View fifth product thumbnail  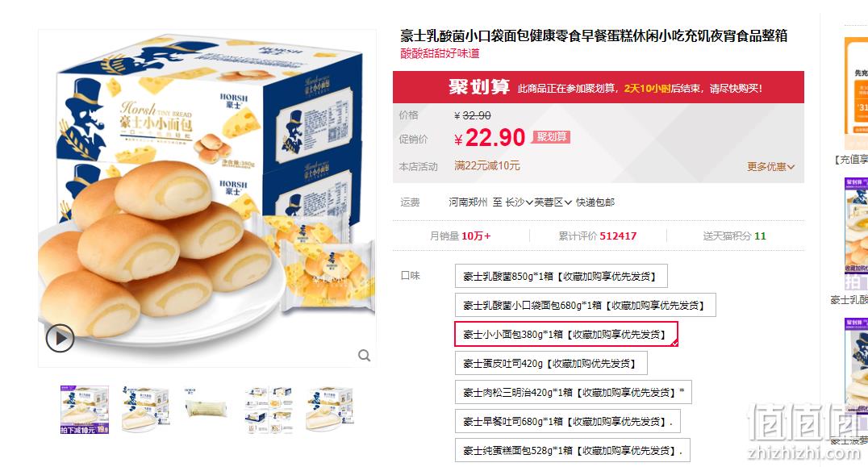[329, 410]
